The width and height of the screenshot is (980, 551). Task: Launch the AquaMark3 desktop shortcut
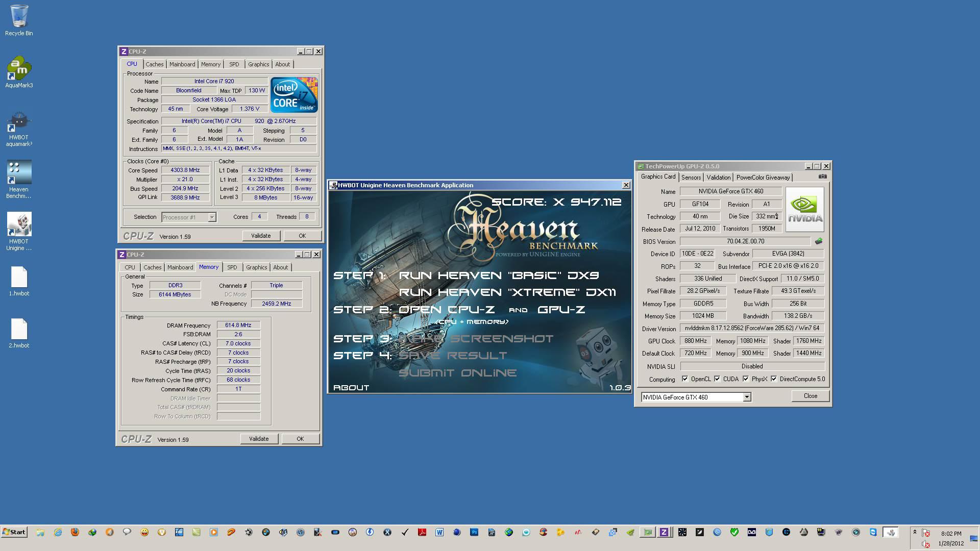pos(19,72)
